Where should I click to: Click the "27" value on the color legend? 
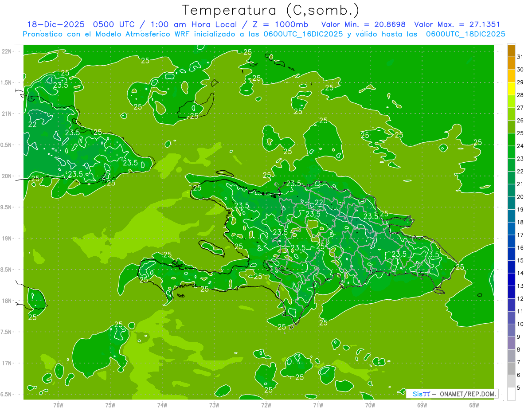pyautogui.click(x=520, y=108)
